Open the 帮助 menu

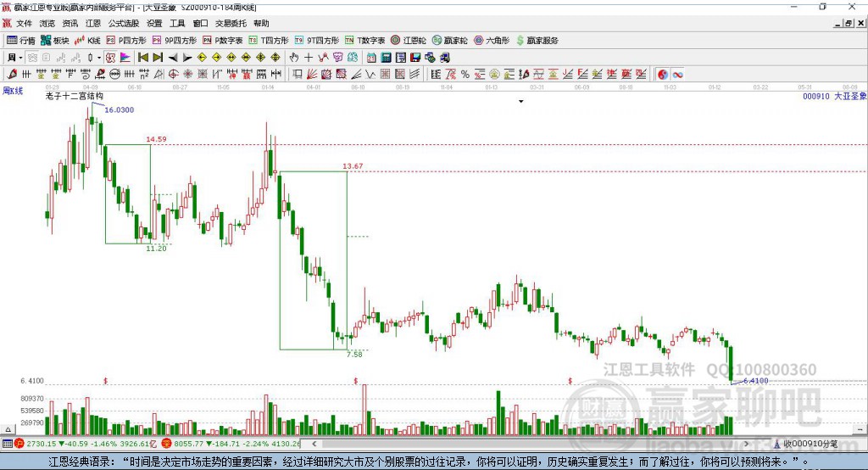point(261,23)
